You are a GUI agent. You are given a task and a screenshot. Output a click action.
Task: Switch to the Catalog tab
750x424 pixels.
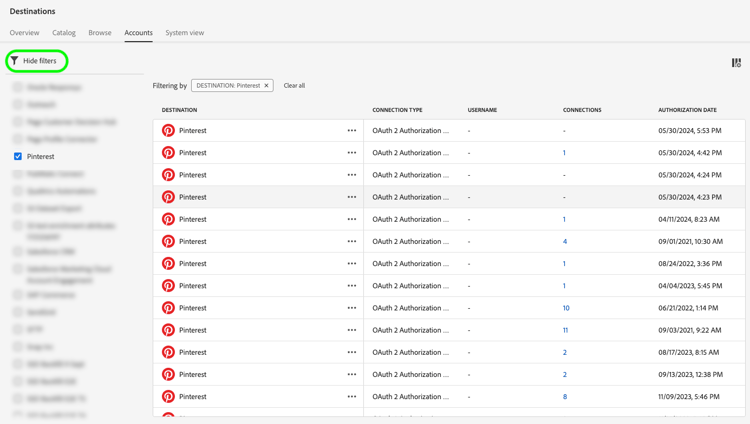tap(64, 33)
